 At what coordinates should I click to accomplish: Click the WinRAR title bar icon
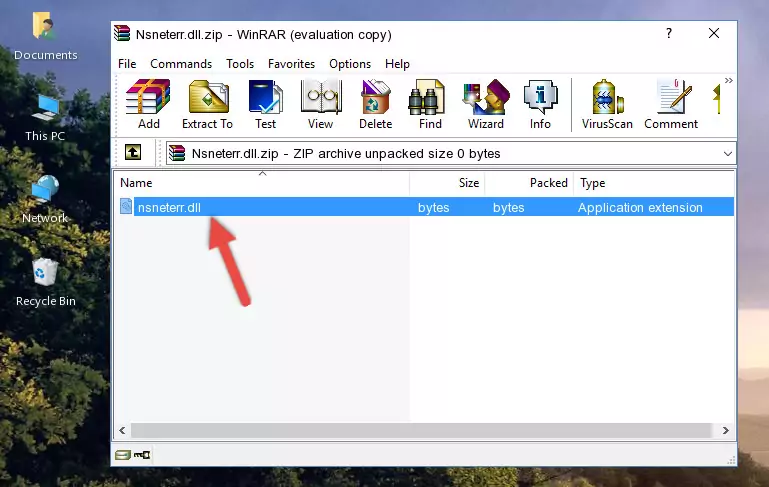point(122,34)
